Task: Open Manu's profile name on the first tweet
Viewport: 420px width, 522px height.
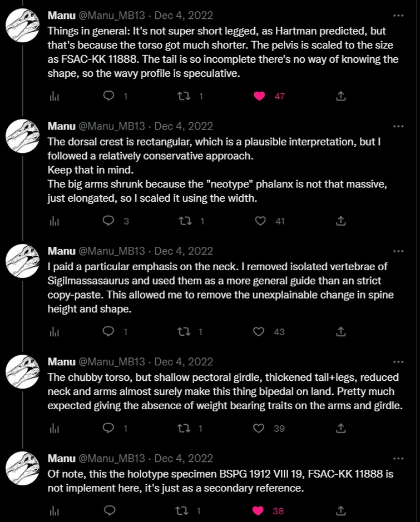Action: pyautogui.click(x=62, y=16)
